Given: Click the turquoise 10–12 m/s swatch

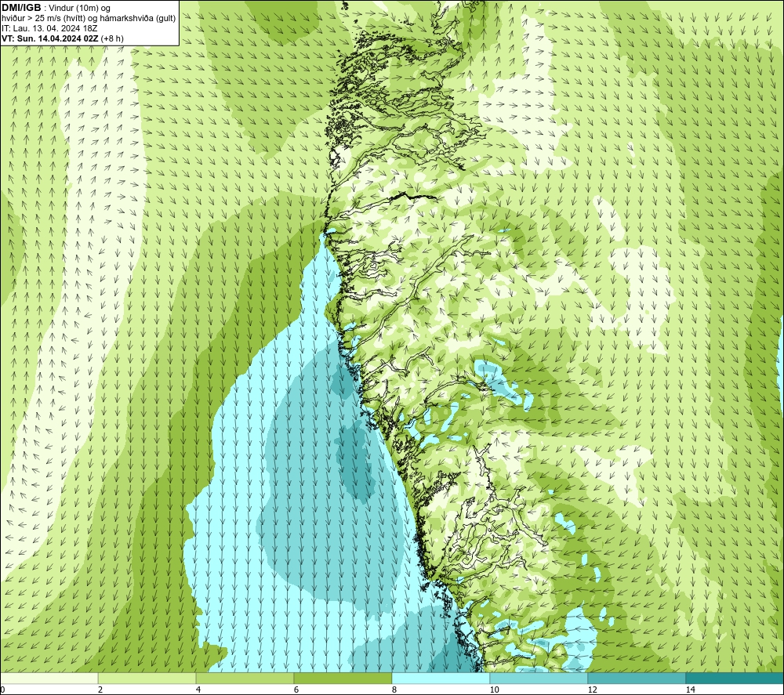Looking at the screenshot, I should pyautogui.click(x=539, y=678).
